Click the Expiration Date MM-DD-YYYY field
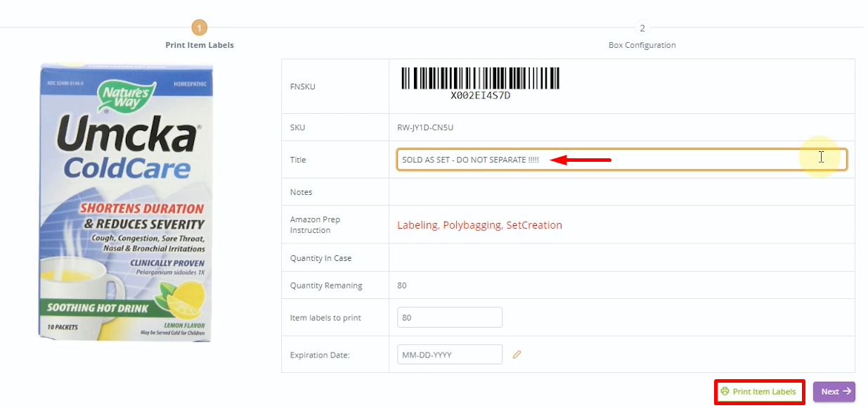The width and height of the screenshot is (868, 408). click(x=449, y=354)
